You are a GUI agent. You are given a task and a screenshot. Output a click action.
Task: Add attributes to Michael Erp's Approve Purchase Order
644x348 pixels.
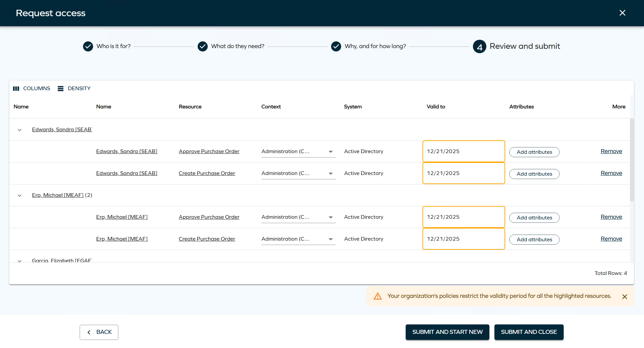coord(534,217)
